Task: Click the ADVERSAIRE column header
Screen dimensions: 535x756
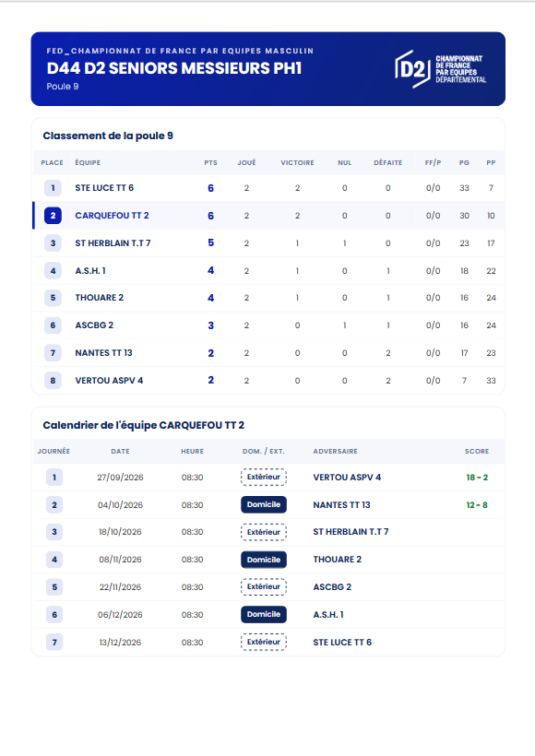Action: click(x=335, y=451)
